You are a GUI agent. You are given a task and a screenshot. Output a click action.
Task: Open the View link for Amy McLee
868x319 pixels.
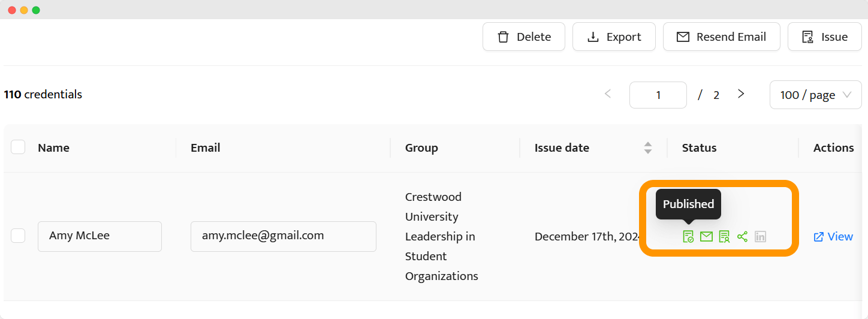pyautogui.click(x=833, y=236)
